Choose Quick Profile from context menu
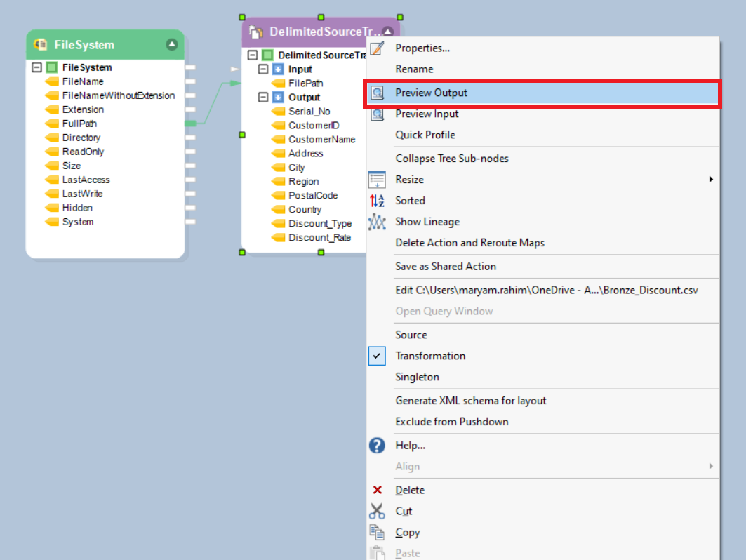Viewport: 746px width, 560px height. point(425,135)
